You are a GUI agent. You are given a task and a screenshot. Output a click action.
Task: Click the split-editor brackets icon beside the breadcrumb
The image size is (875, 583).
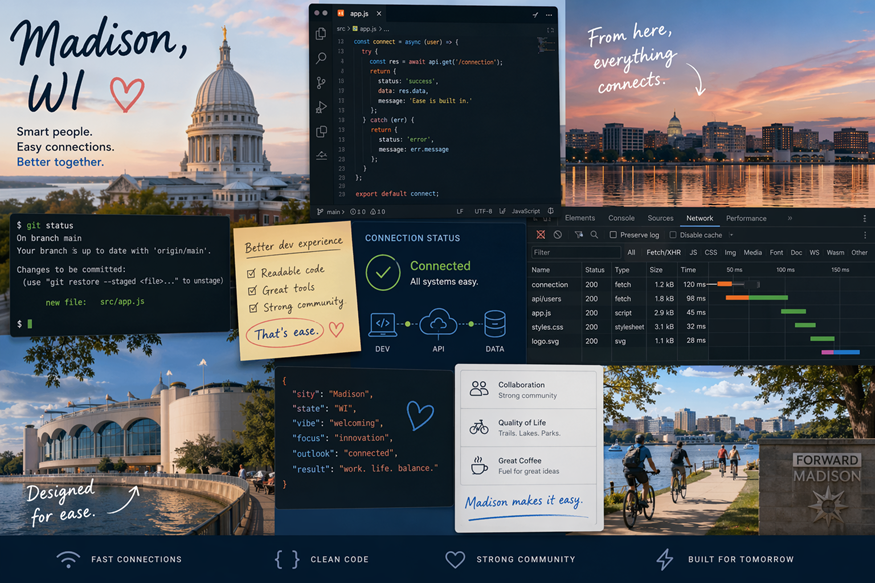(551, 30)
